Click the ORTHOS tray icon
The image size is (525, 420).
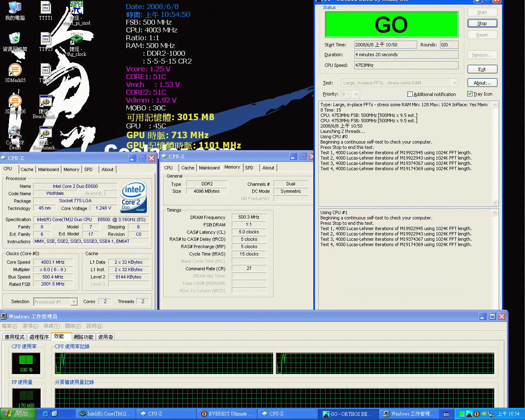tap(469, 414)
